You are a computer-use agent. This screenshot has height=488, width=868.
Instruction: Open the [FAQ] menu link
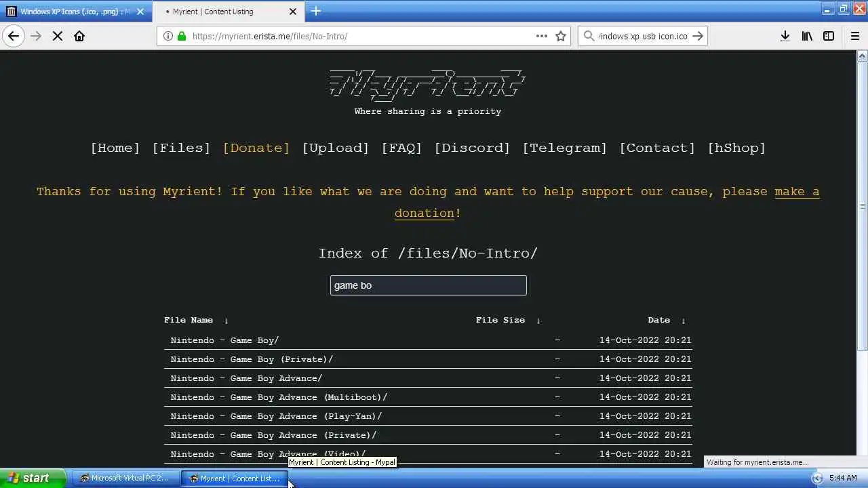(x=401, y=148)
